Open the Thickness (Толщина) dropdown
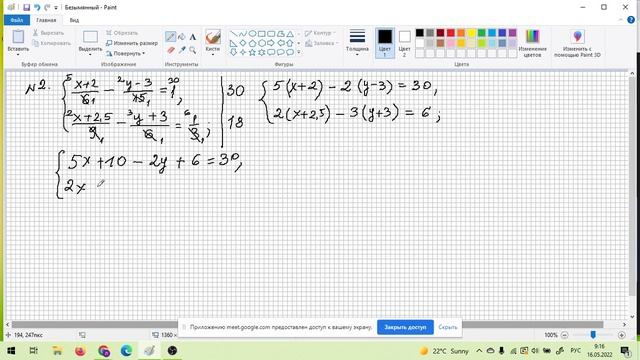Viewport: 640px width, 360px height. click(x=357, y=43)
